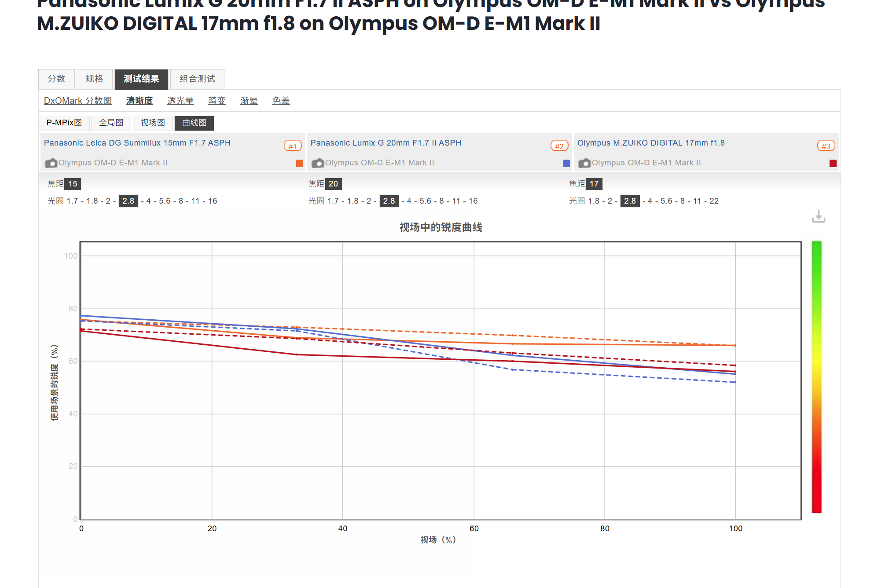This screenshot has height=588, width=874.
Task: Click the chart title 视场中的锐度曲线
Action: (441, 227)
